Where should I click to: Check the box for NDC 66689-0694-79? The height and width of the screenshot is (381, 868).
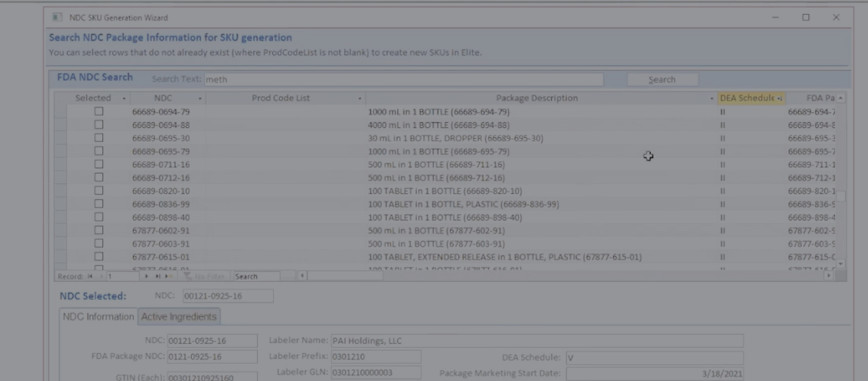(99, 112)
